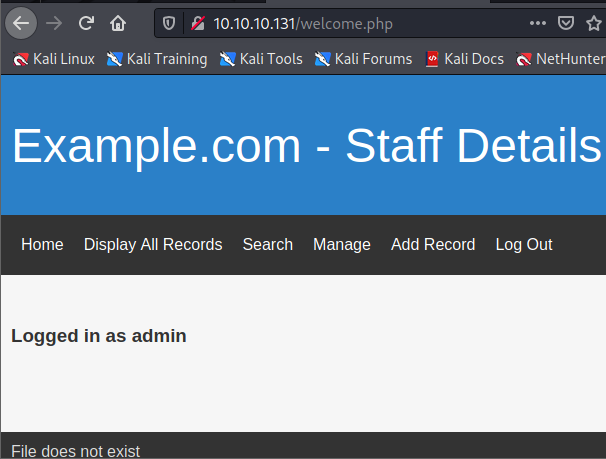Image resolution: width=606 pixels, height=459 pixels.
Task: Show the insecure connection padlock info
Action: 197,22
